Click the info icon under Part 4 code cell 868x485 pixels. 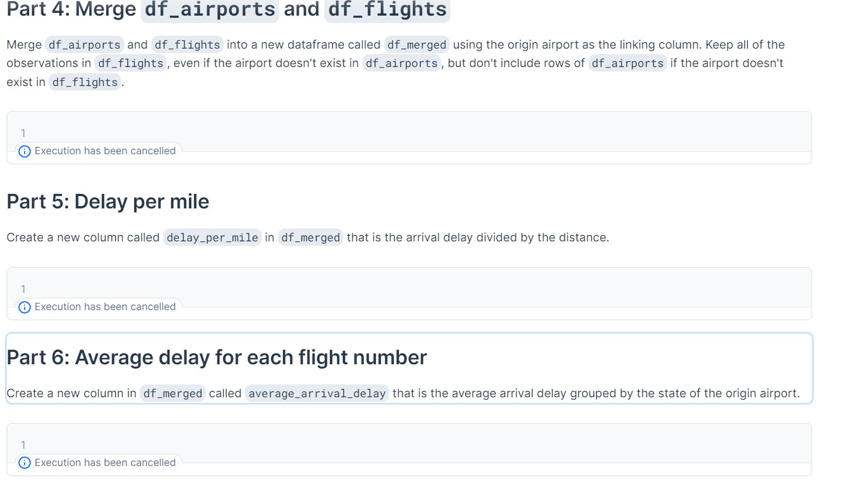[x=24, y=151]
